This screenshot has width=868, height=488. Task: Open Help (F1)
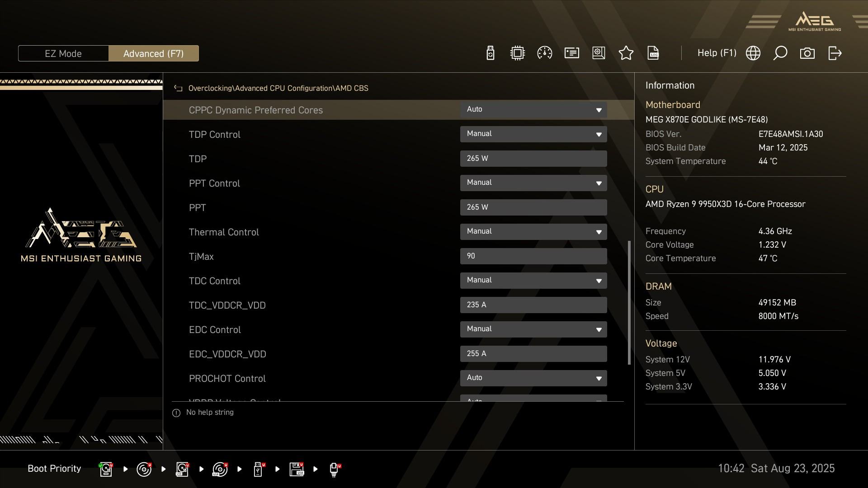click(717, 53)
